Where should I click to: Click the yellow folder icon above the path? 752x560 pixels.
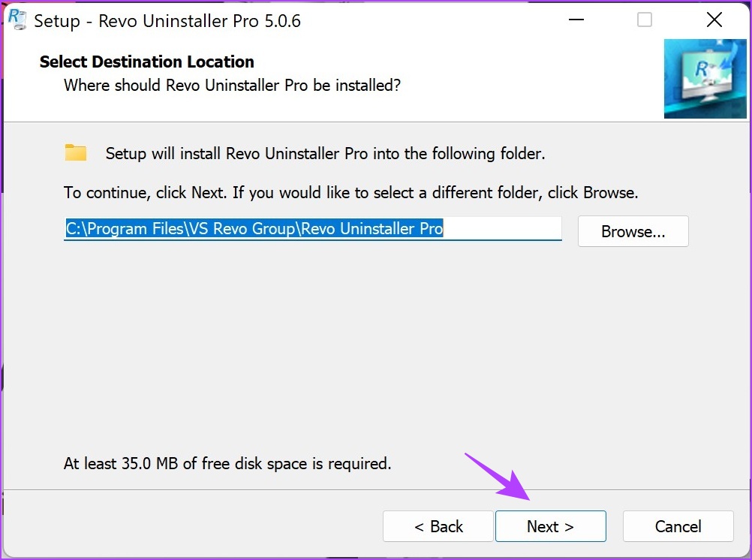pyautogui.click(x=75, y=152)
